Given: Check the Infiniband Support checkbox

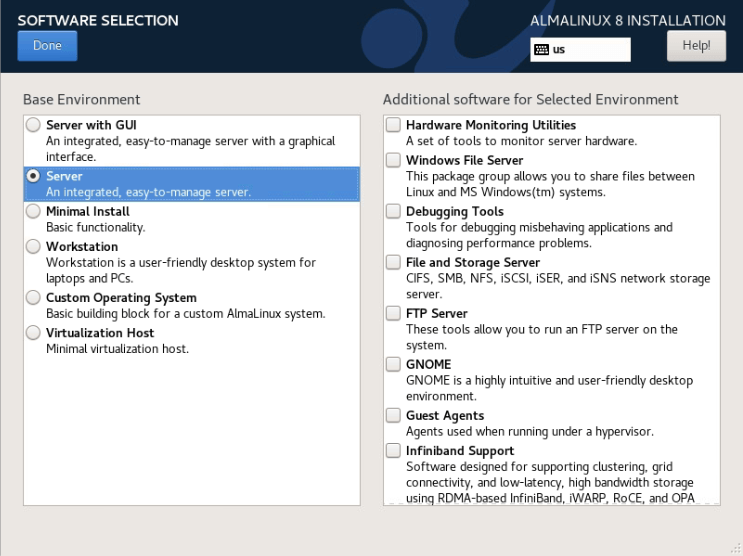Looking at the screenshot, I should (x=393, y=450).
